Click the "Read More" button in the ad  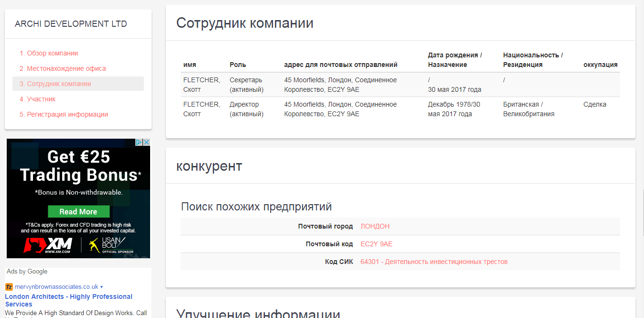(x=78, y=211)
